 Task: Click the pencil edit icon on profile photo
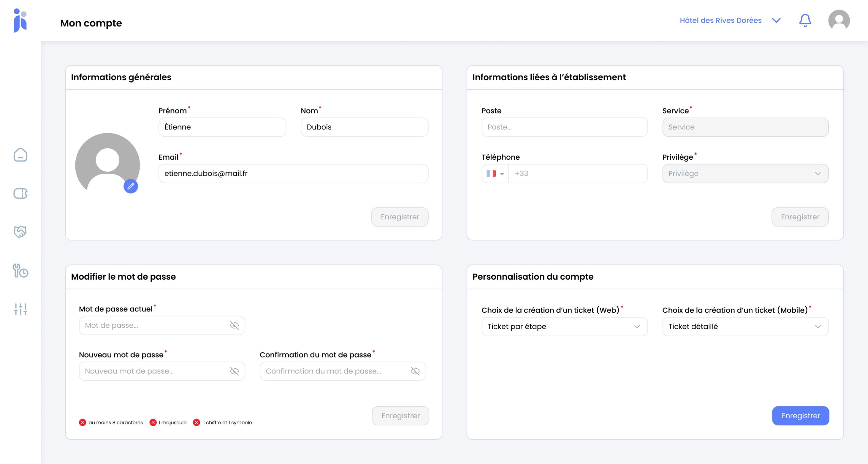(x=131, y=186)
